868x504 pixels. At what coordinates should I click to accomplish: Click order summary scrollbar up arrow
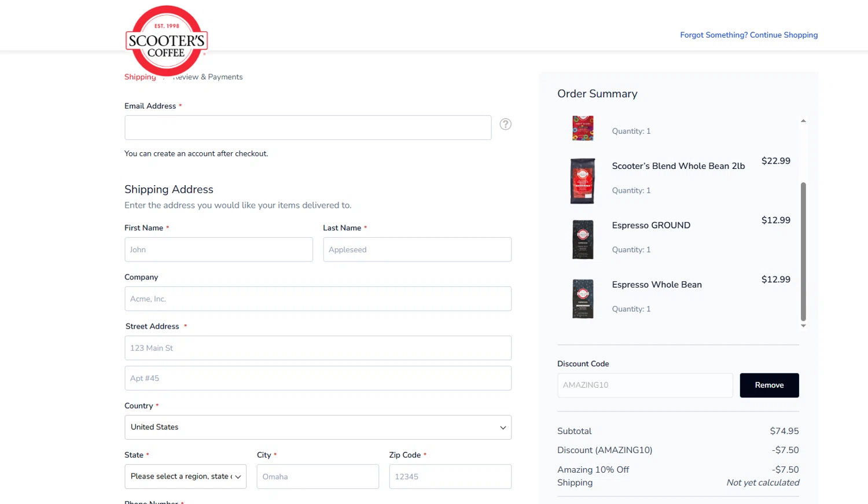(x=803, y=121)
